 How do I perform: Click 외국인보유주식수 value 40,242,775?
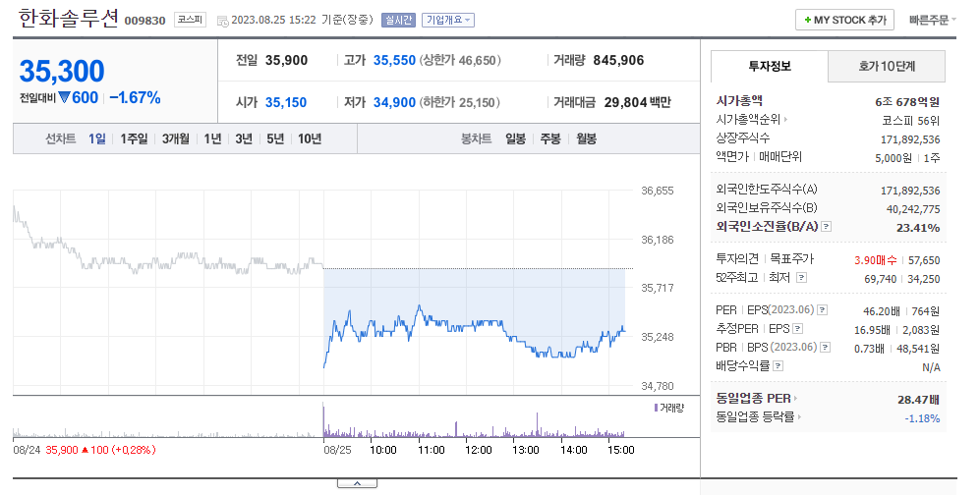coord(913,209)
